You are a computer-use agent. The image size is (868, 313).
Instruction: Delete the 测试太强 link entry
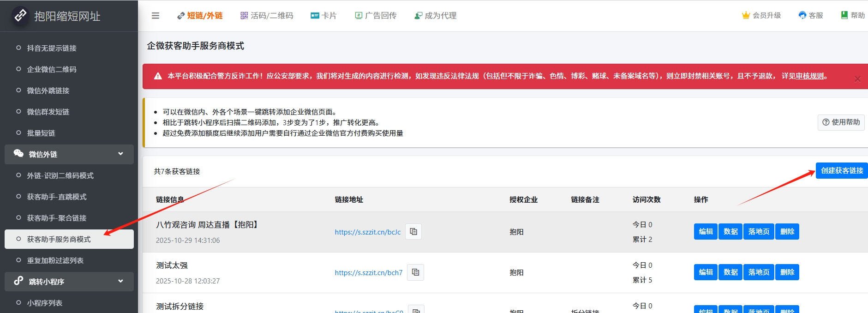coord(787,272)
